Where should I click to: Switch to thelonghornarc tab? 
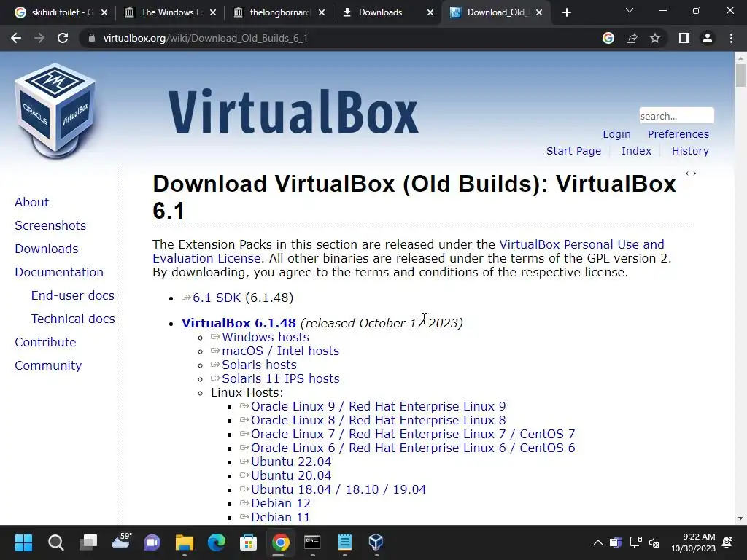[x=279, y=12]
